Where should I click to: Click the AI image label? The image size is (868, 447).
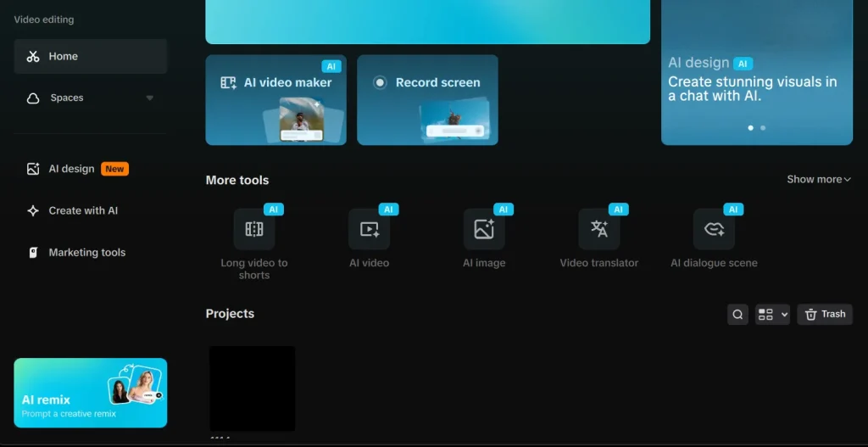[x=484, y=263]
